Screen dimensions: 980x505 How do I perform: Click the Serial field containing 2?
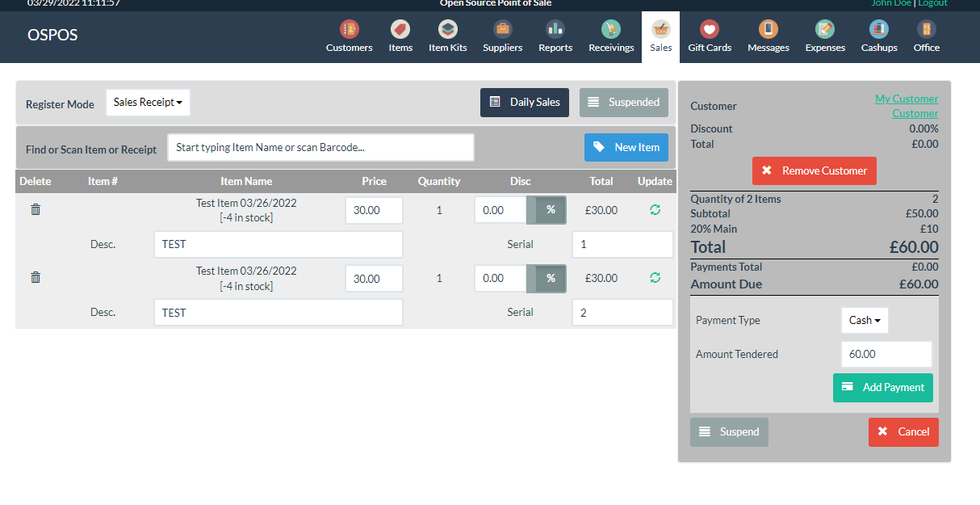coord(622,312)
